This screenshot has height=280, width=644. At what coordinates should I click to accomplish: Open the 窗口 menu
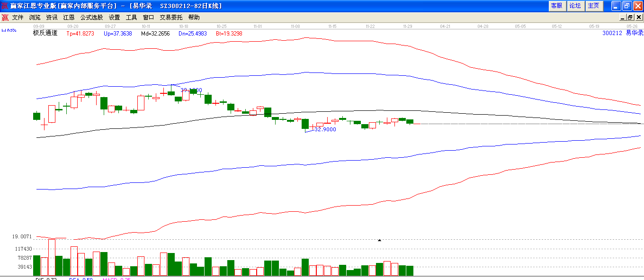[149, 18]
